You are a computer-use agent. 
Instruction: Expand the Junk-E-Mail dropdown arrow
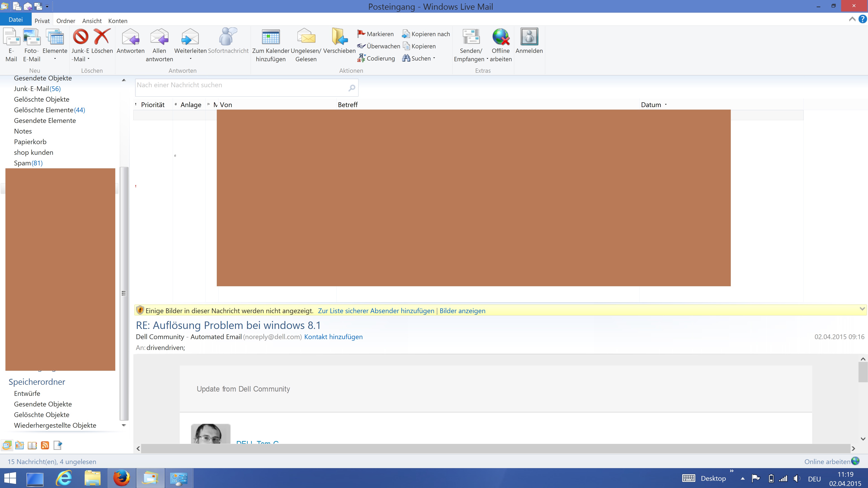(x=89, y=59)
